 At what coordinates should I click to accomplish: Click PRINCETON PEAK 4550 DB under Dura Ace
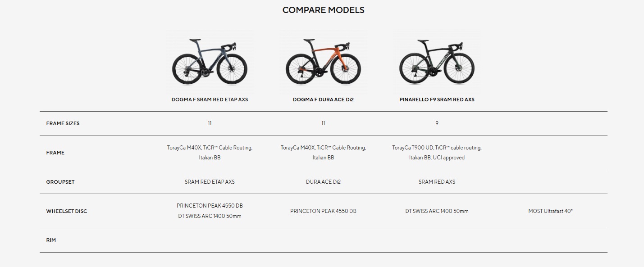click(x=323, y=211)
